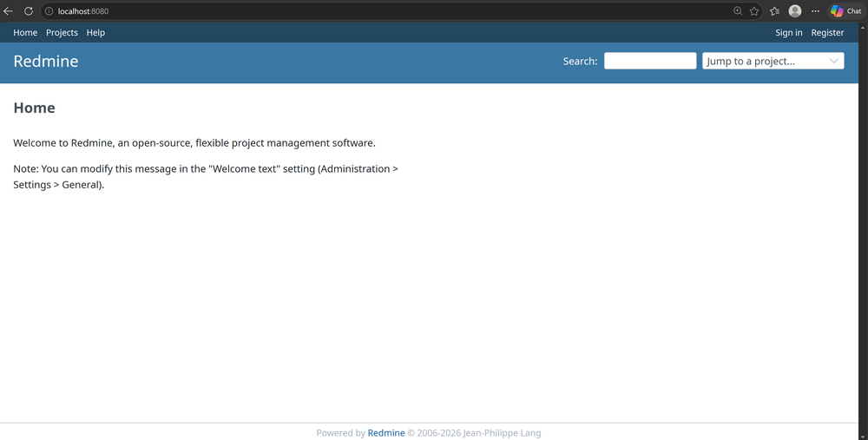Click the Welcome to Redmine paragraph
The width and height of the screenshot is (868, 440).
tap(194, 143)
